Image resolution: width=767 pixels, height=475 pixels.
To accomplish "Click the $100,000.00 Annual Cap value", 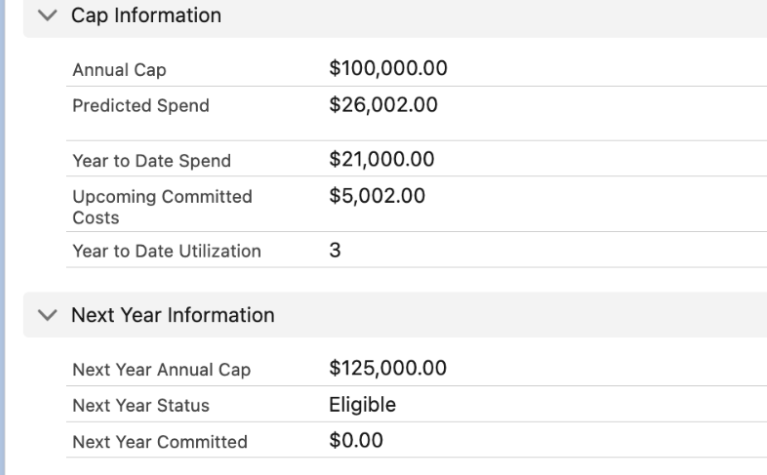I will tap(388, 69).
